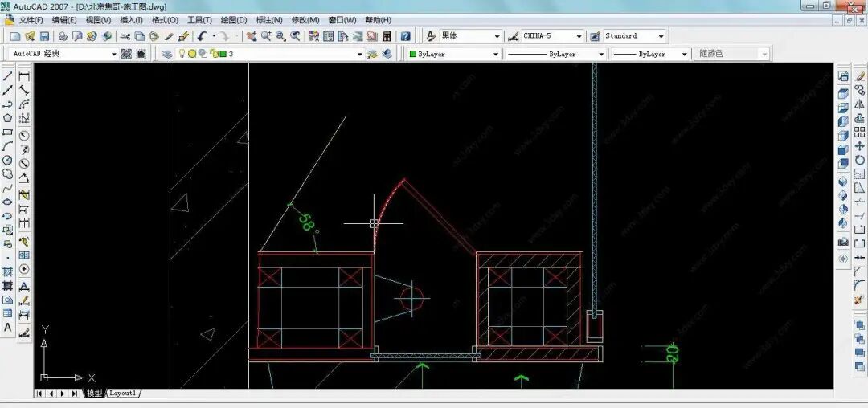
Task: Toggle layer 3 freeze sun icon
Action: pos(192,54)
